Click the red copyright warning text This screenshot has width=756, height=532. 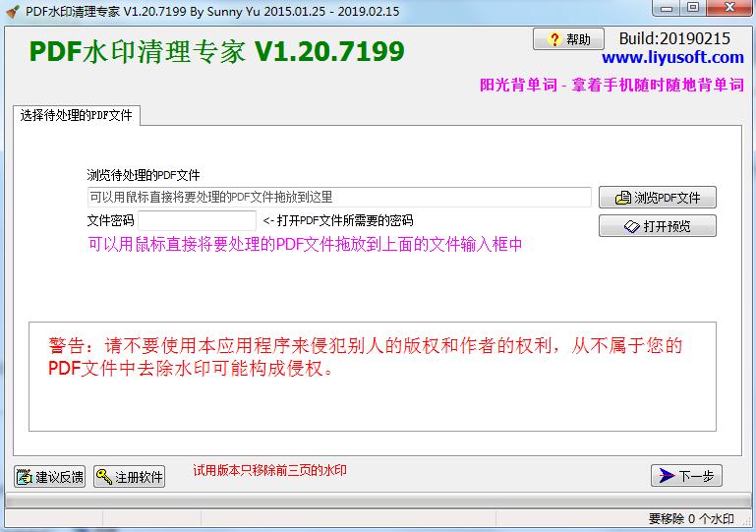pos(365,357)
